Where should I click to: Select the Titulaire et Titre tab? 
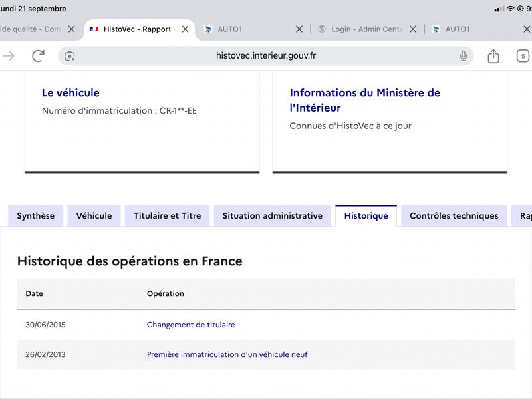(168, 215)
